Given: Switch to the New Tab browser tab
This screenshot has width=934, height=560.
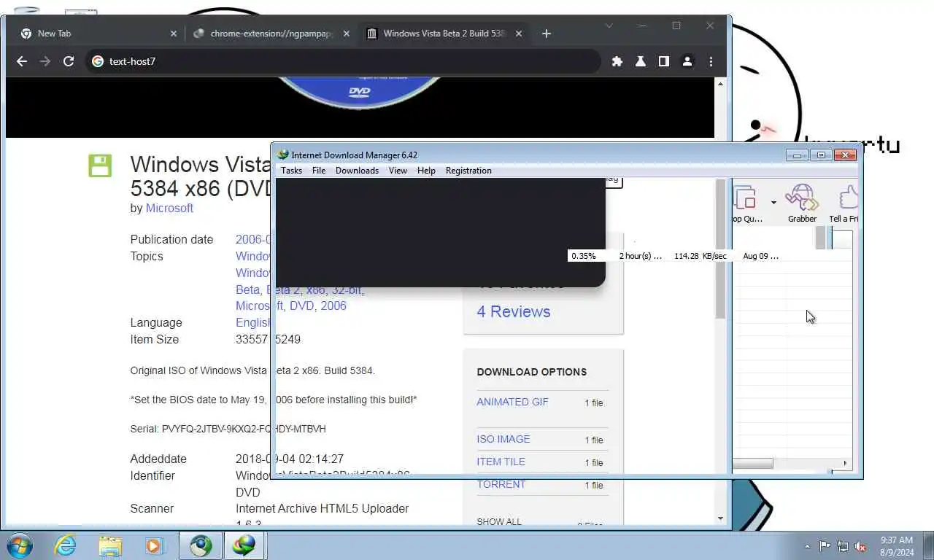Looking at the screenshot, I should tap(98, 34).
